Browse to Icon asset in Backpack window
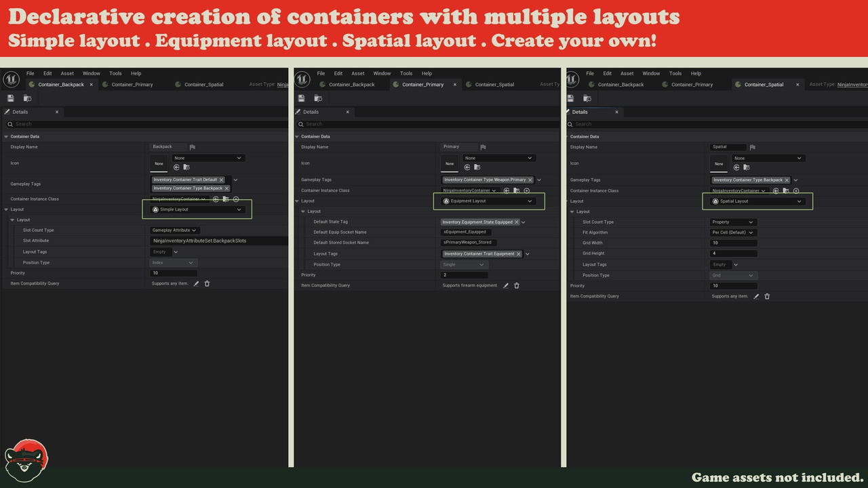Viewport: 868px width, 488px height. click(186, 167)
